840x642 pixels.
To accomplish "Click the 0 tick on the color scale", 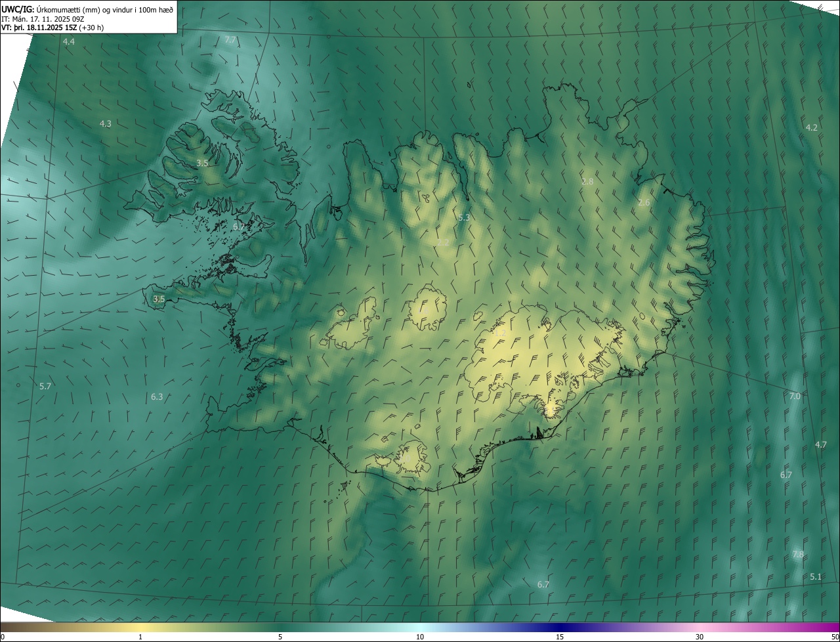I will 2,637.
